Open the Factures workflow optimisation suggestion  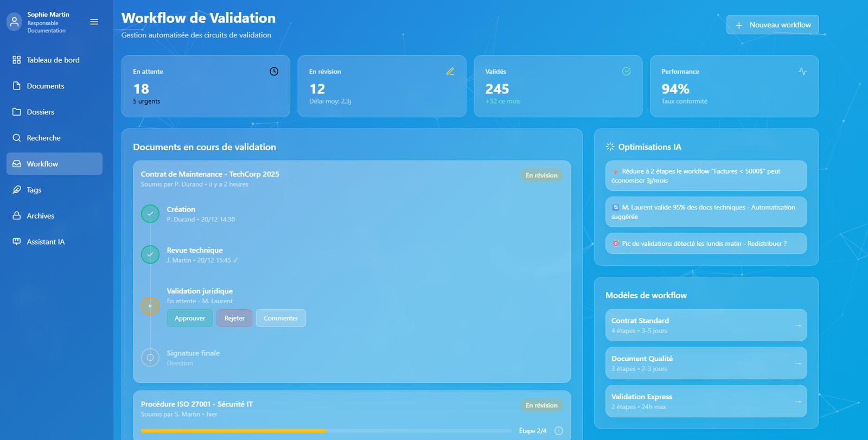point(706,176)
